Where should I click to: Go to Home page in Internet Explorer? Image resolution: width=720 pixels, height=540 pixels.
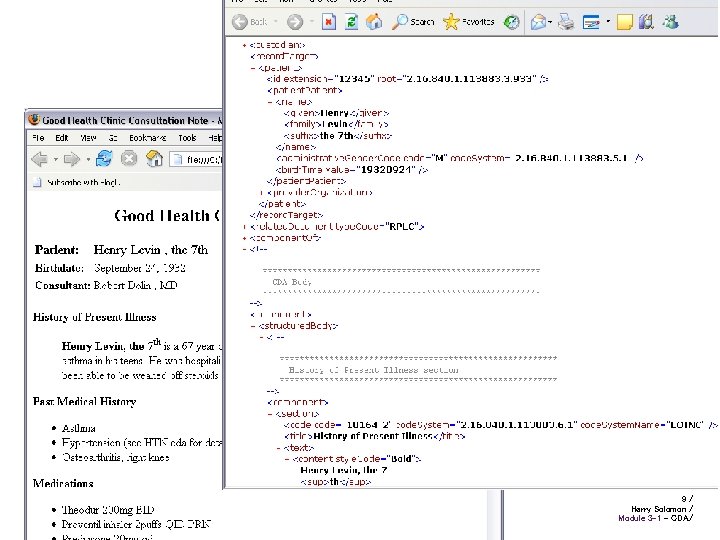point(374,22)
